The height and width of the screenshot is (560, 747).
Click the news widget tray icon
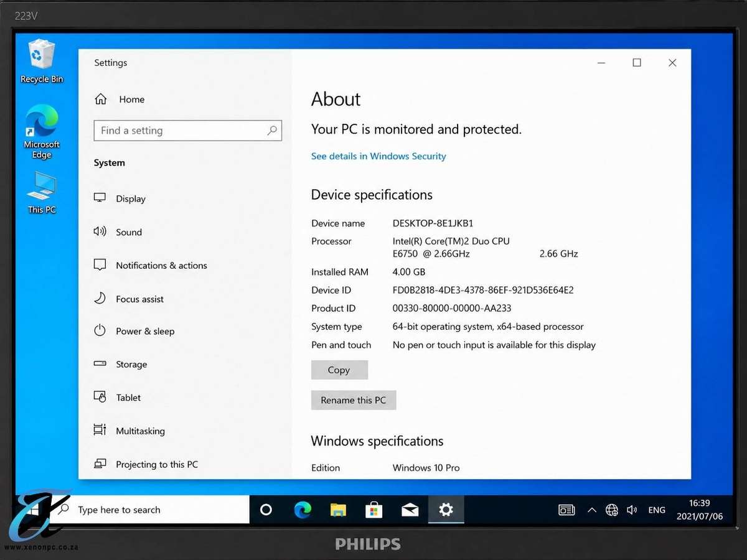pos(566,510)
